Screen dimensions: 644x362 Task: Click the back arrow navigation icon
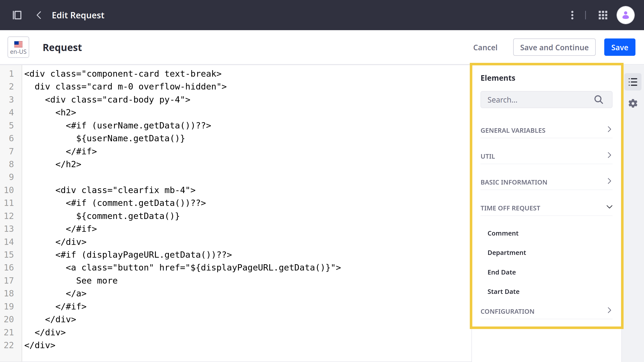pyautogui.click(x=39, y=15)
